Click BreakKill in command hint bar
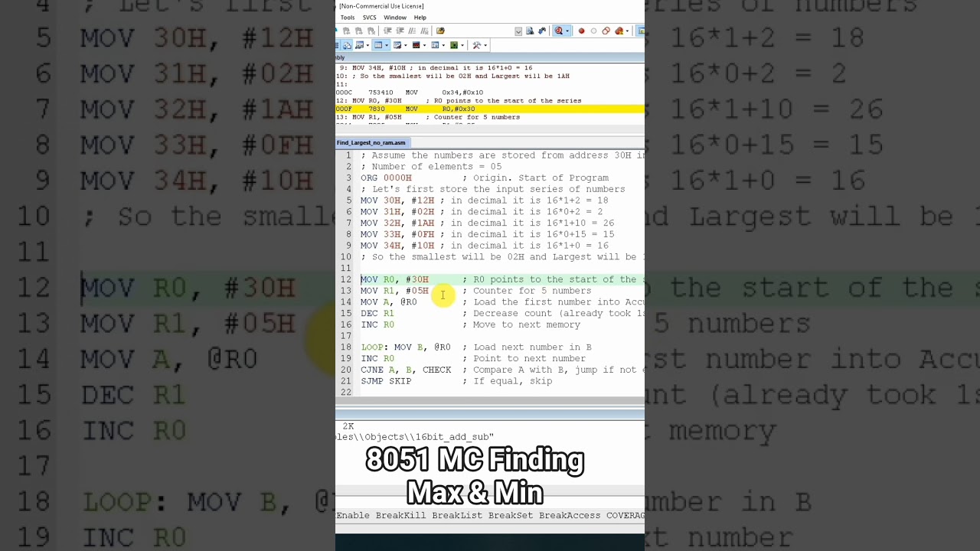Viewport: 980px width, 551px height. click(x=400, y=515)
